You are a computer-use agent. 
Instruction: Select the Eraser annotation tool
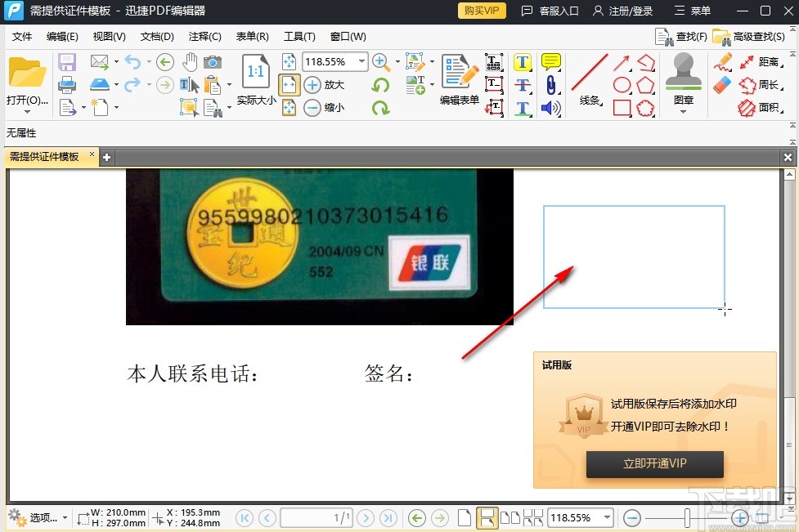721,84
